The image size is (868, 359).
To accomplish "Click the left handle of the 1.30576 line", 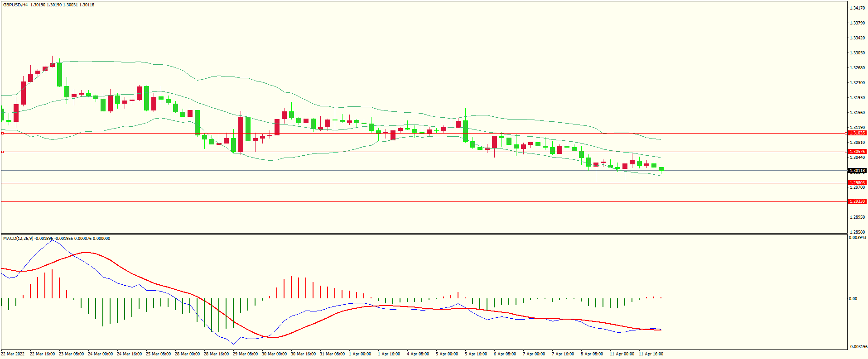I will (2, 152).
